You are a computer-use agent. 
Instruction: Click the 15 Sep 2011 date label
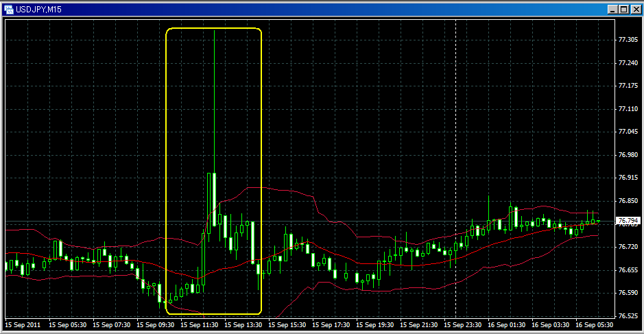coord(22,324)
